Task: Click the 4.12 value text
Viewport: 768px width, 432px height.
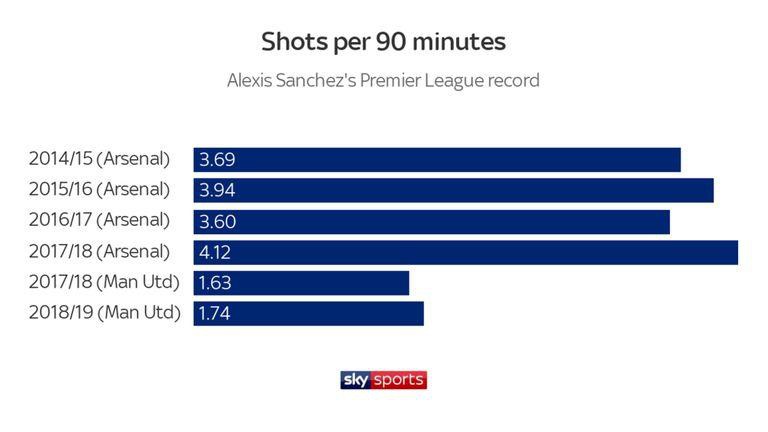Action: coord(215,253)
